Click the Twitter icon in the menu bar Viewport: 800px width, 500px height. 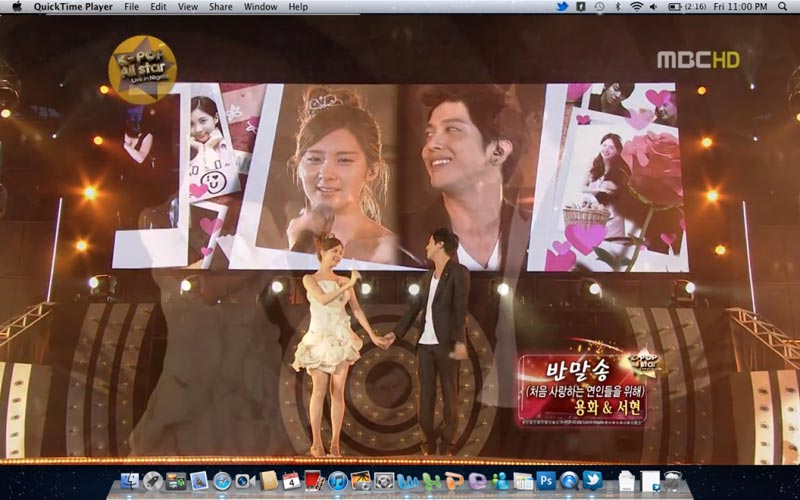[562, 7]
